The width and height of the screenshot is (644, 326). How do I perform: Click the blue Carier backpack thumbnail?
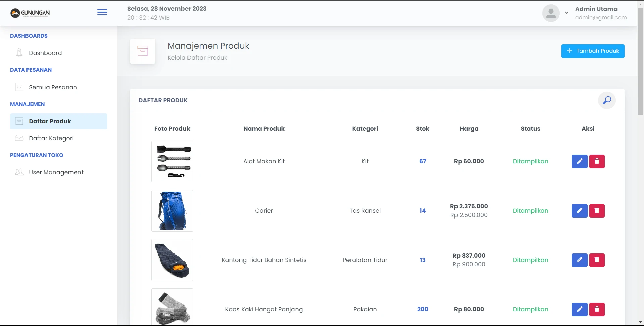(x=172, y=211)
